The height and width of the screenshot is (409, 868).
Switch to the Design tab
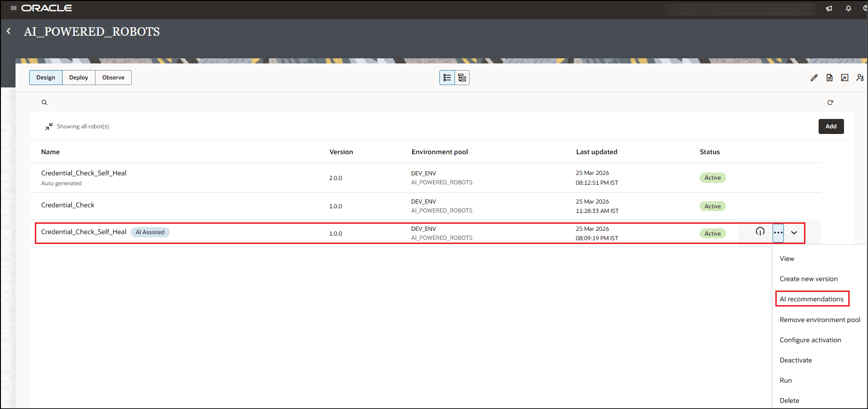pos(46,78)
